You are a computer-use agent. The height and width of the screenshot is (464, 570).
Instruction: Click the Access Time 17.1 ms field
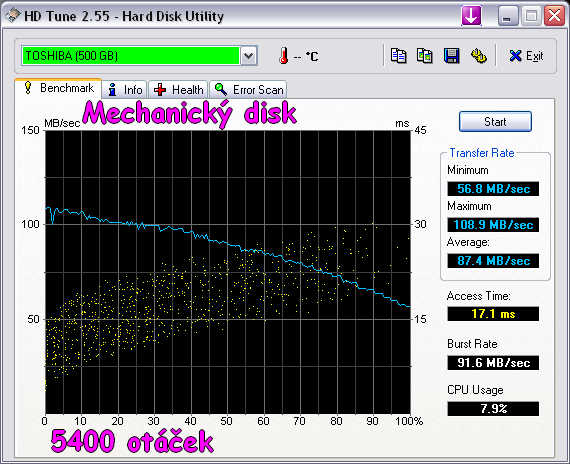[x=493, y=313]
